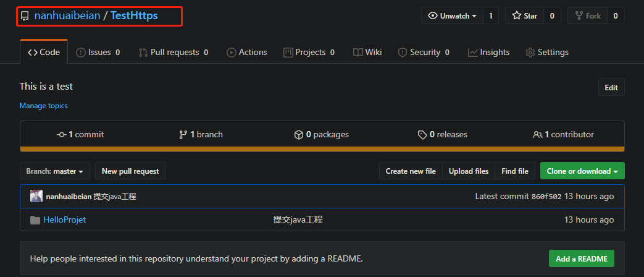Image resolution: width=644 pixels, height=277 pixels.
Task: View the 1 branch link
Action: (201, 134)
